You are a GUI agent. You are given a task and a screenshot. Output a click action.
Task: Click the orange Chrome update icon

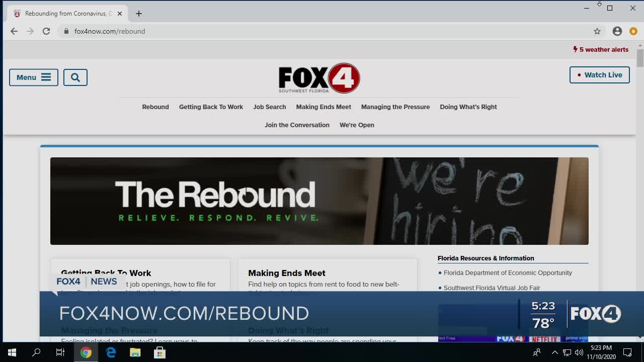pos(633,31)
